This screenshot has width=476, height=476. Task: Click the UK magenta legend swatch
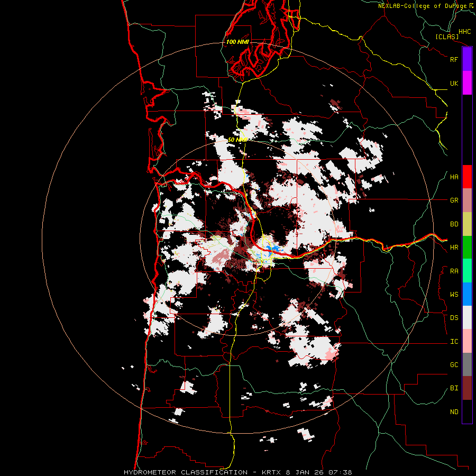467,83
